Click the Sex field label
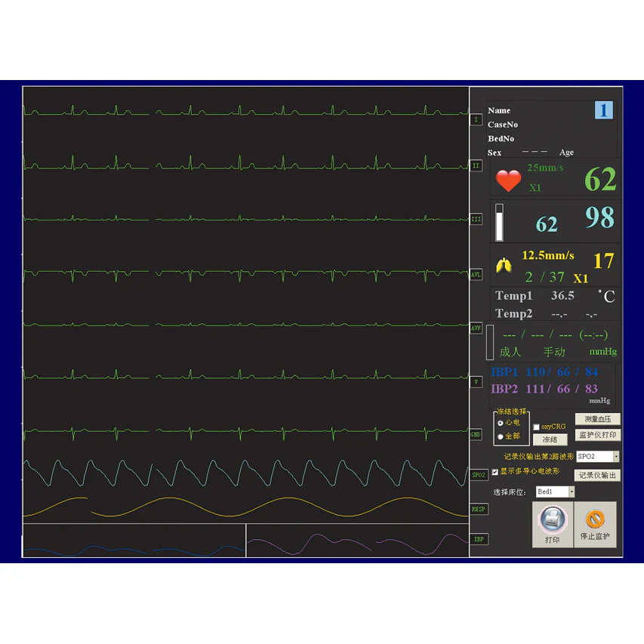Screen dimensions: 644x644 click(495, 153)
